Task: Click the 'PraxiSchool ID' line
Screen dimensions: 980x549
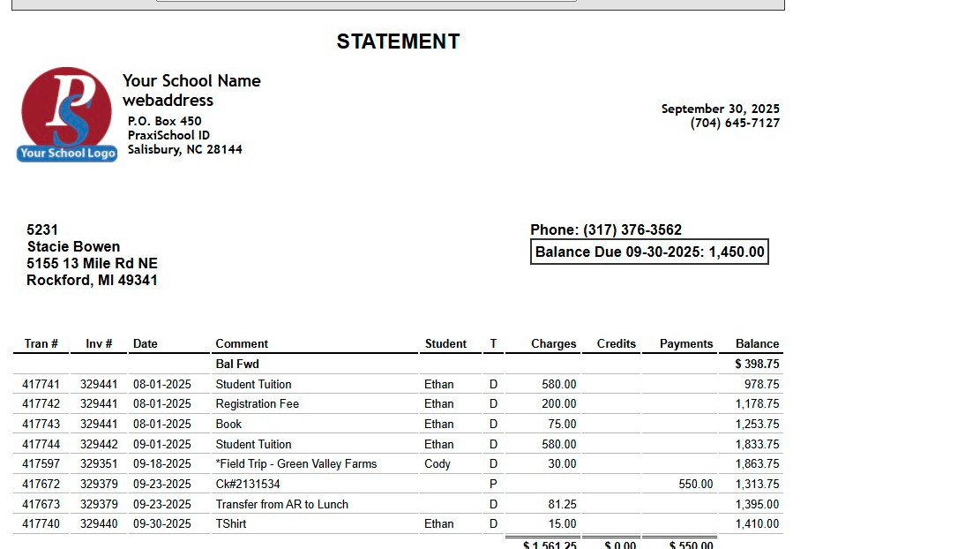Action: [x=168, y=135]
